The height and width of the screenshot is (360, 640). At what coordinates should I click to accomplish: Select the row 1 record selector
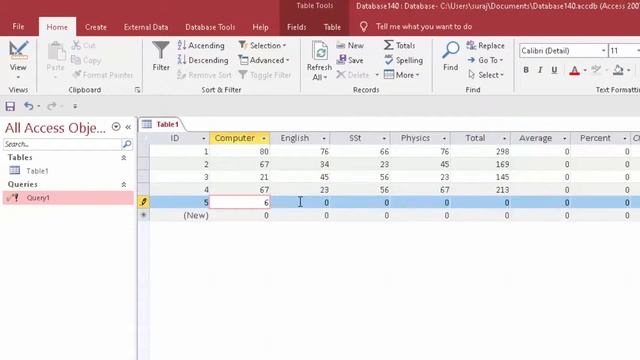[x=144, y=151]
